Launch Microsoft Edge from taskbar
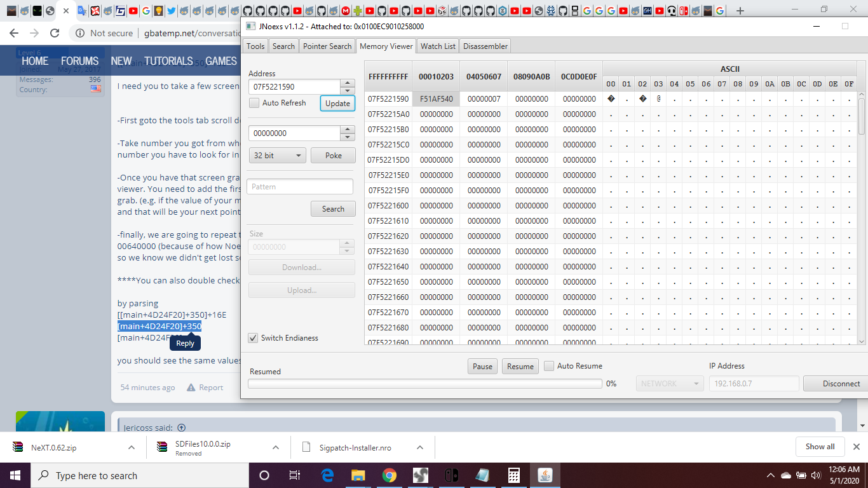 pos(327,475)
